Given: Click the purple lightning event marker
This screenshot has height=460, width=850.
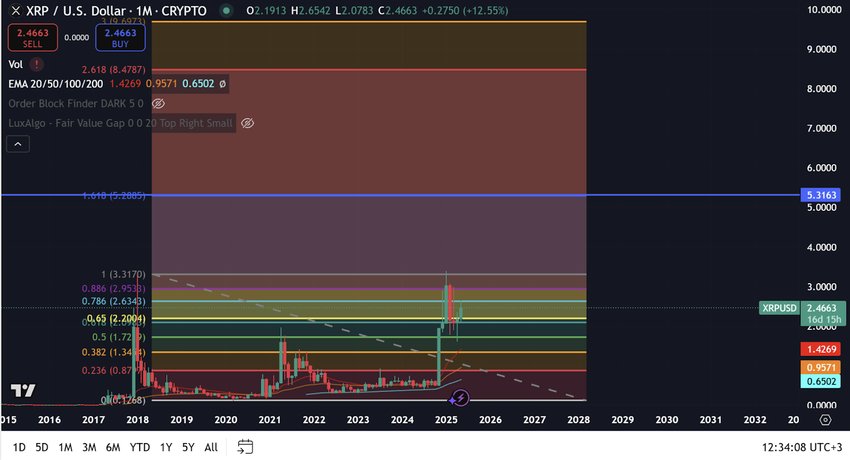Looking at the screenshot, I should pos(460,399).
